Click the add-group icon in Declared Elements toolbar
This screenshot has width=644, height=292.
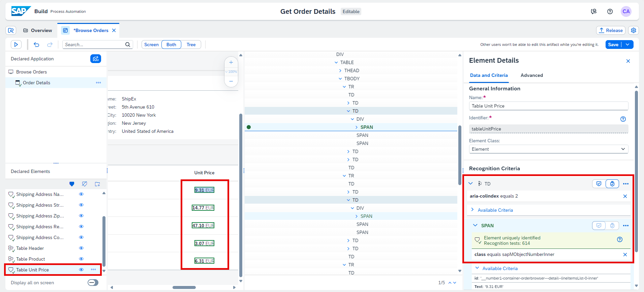(x=97, y=184)
